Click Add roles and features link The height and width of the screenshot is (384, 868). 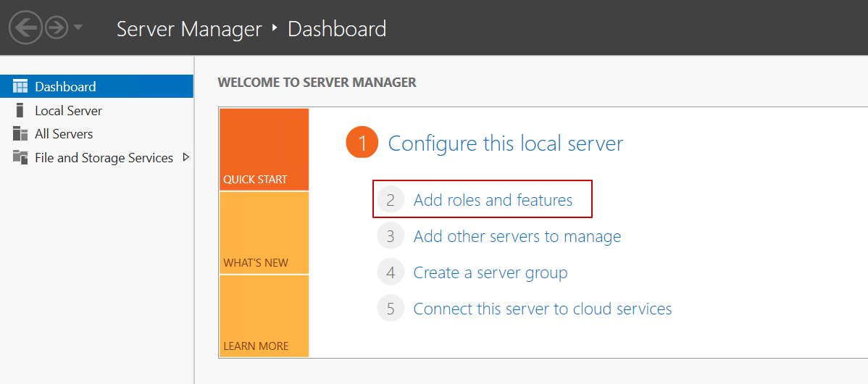click(493, 200)
